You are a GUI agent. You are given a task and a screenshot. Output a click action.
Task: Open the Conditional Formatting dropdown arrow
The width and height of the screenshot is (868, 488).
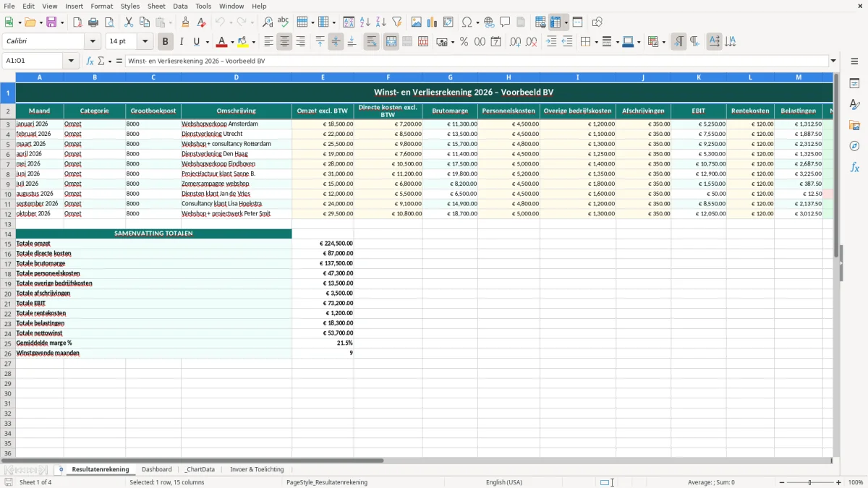[663, 42]
